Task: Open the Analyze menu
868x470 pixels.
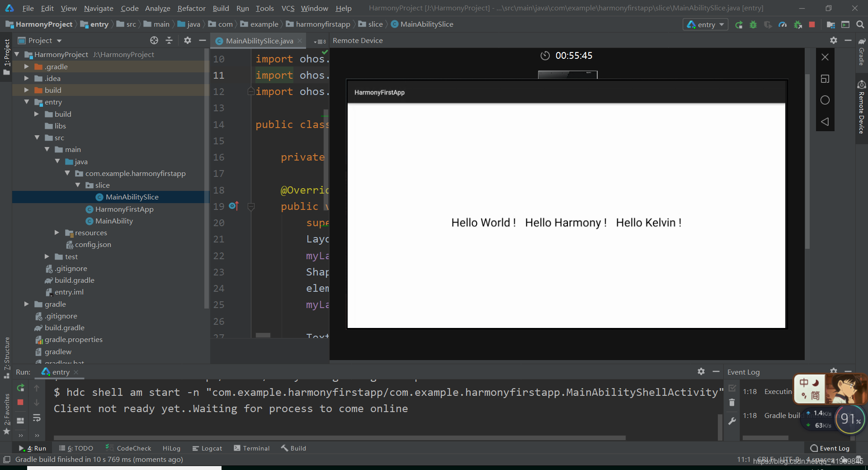Action: (x=157, y=8)
